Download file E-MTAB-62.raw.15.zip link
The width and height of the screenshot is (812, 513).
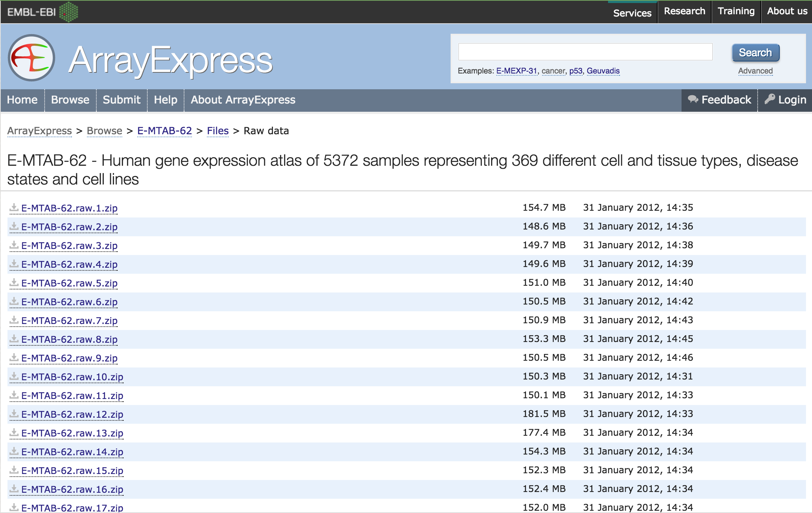[x=72, y=471]
